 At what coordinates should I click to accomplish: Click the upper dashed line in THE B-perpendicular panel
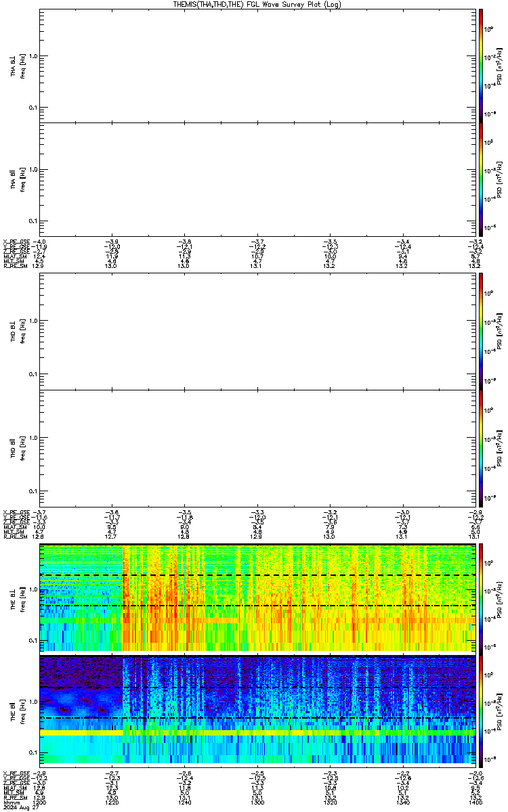(257, 575)
